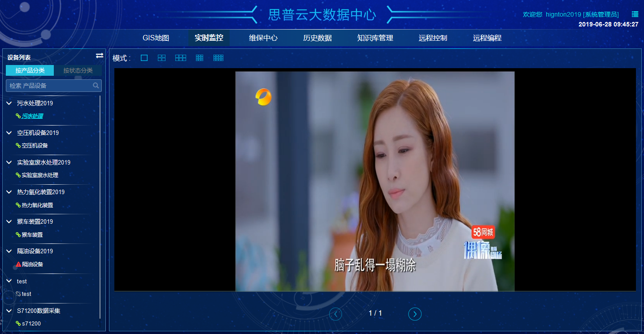Switch to 按状态分类 classification
Screen dimensions: 644x334
coord(78,70)
